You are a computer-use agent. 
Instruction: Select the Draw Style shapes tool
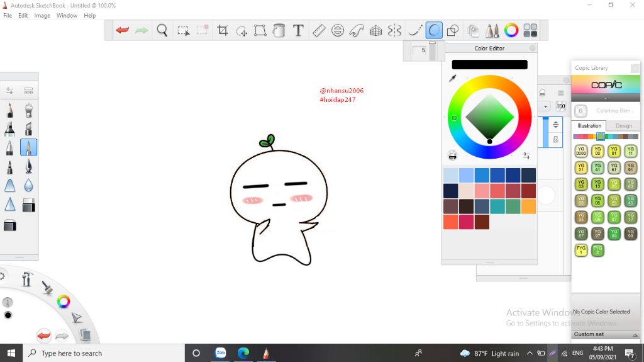click(453, 30)
